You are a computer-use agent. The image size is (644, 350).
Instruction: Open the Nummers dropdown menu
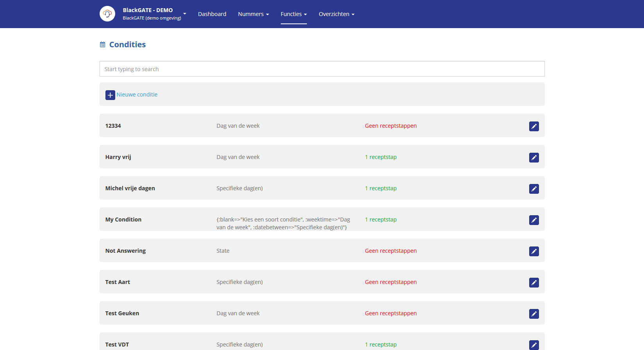253,14
